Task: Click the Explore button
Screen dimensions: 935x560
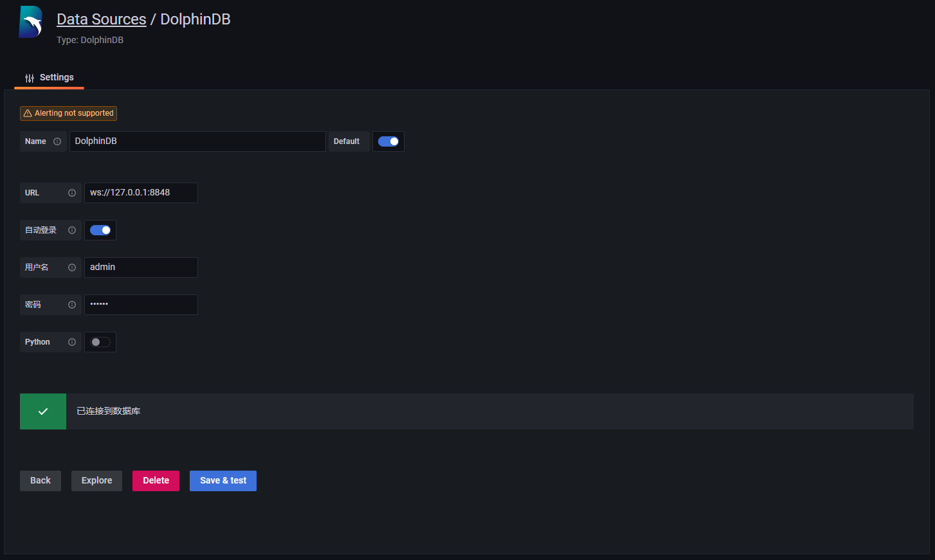Action: [96, 481]
